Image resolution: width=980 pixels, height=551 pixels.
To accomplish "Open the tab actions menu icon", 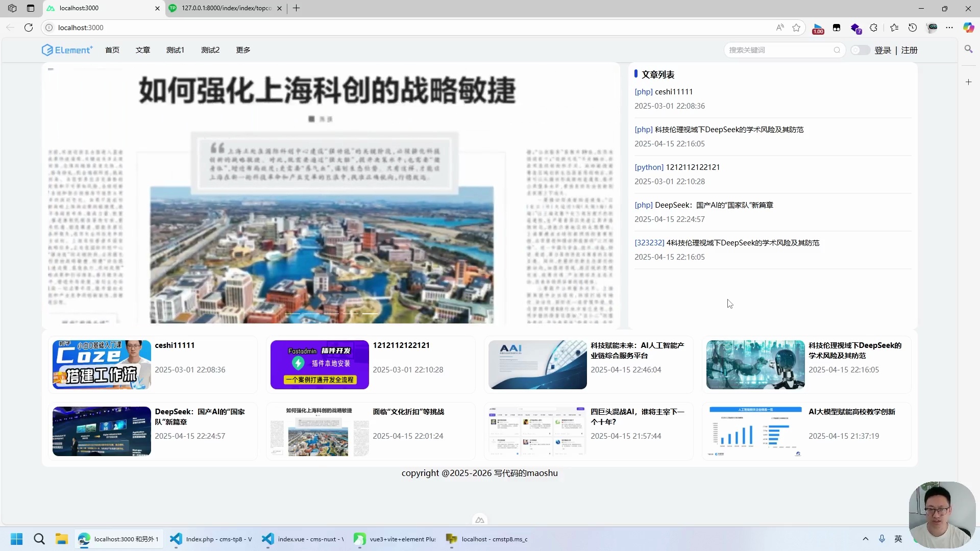I will click(x=31, y=8).
